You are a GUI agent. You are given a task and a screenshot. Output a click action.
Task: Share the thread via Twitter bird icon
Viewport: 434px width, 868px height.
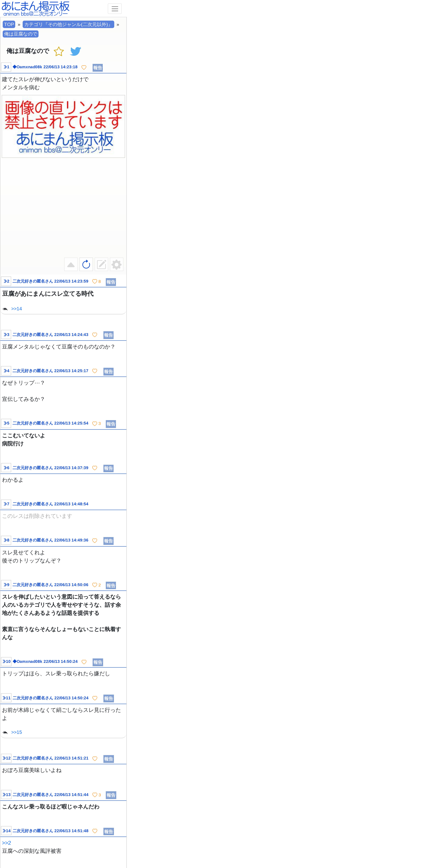click(x=75, y=51)
